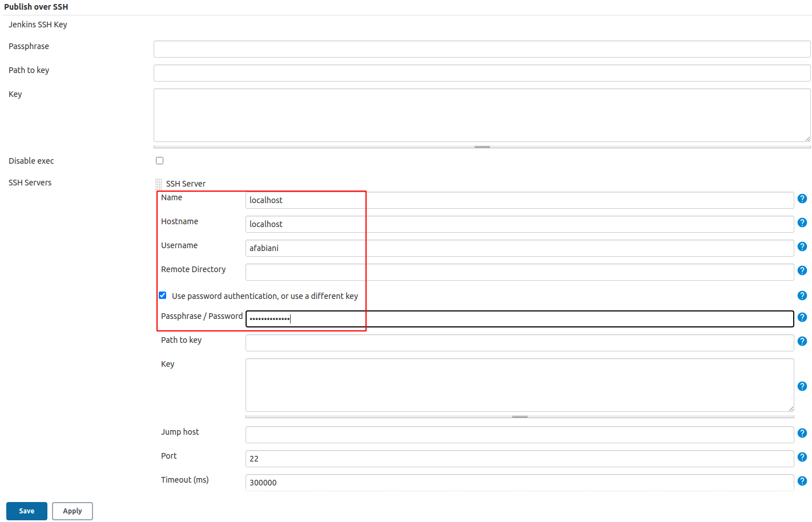Open help icon next to Hostname field

[802, 222]
